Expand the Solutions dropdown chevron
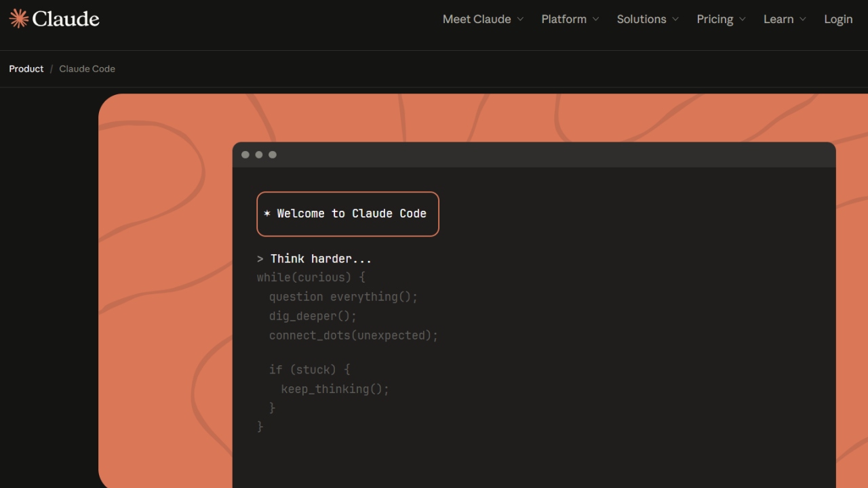 [675, 19]
